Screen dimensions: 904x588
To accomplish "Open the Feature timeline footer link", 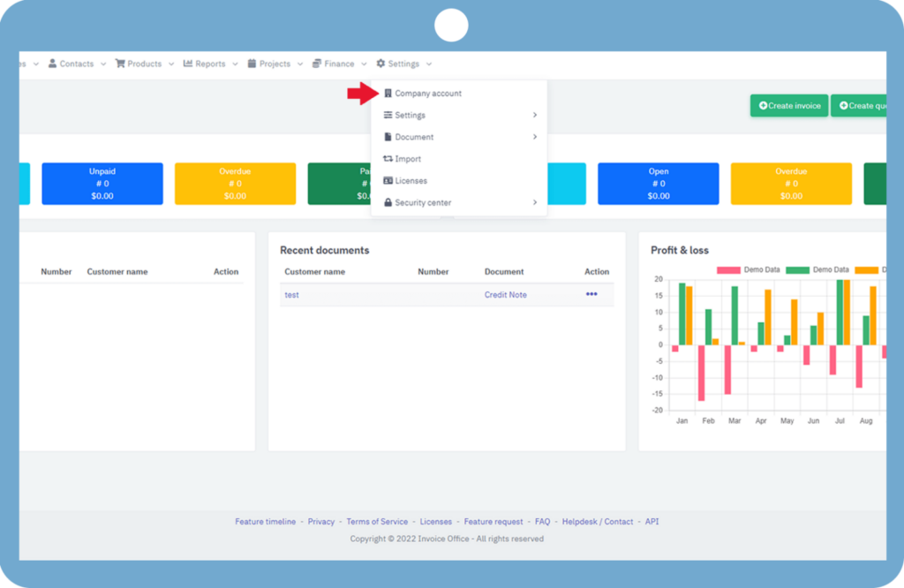I will (265, 522).
